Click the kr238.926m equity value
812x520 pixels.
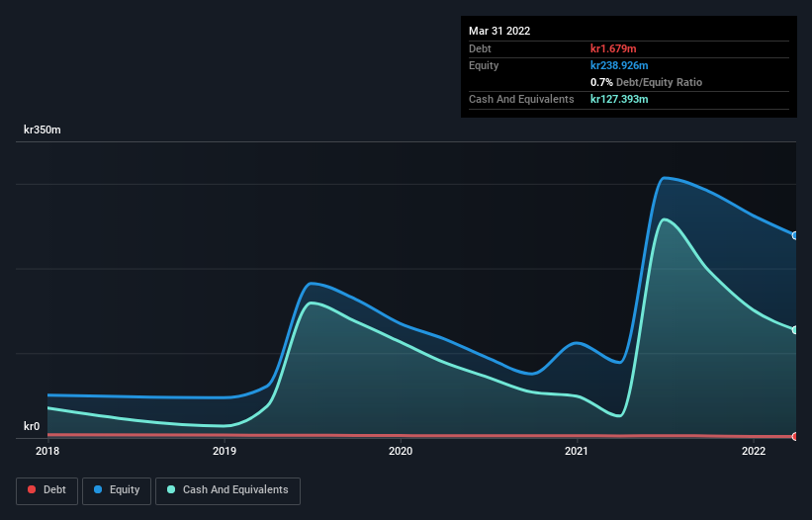619,65
